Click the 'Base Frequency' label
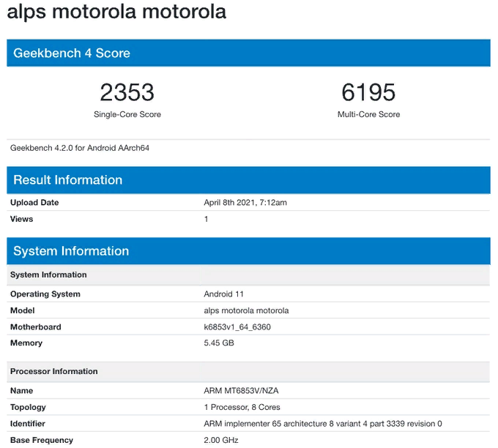This screenshot has height=448, width=498. coord(42,440)
